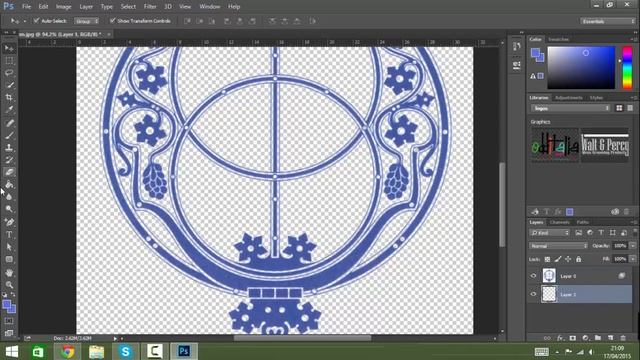Click the trash icon in Layers panel
This screenshot has height=360, width=640.
point(623,338)
